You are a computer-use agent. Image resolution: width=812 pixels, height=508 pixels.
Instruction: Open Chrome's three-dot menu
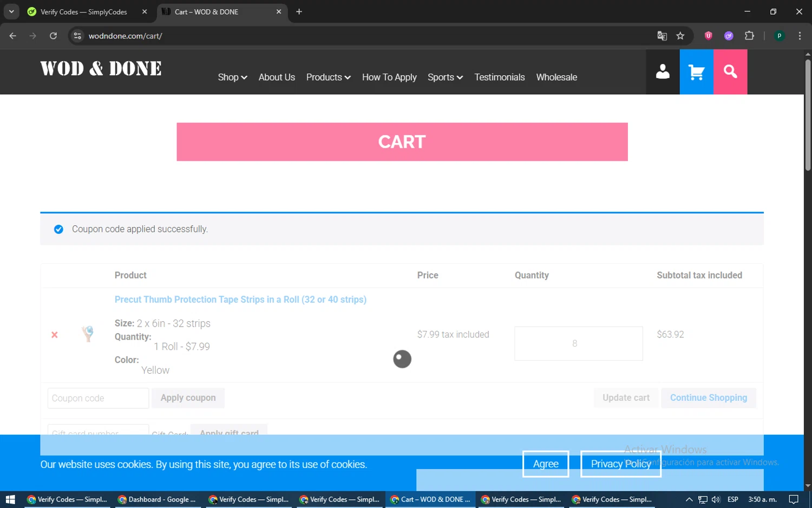click(x=800, y=36)
